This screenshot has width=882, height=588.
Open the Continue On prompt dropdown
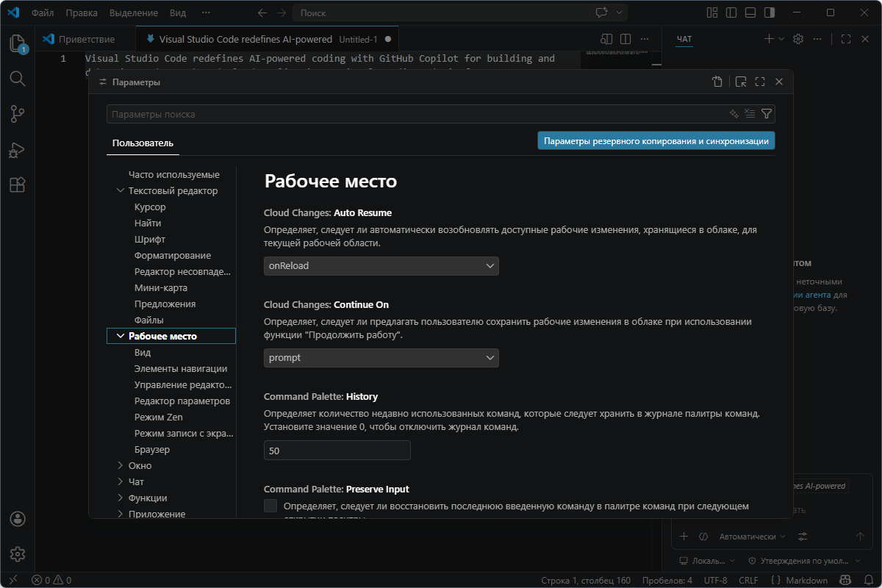coord(381,358)
